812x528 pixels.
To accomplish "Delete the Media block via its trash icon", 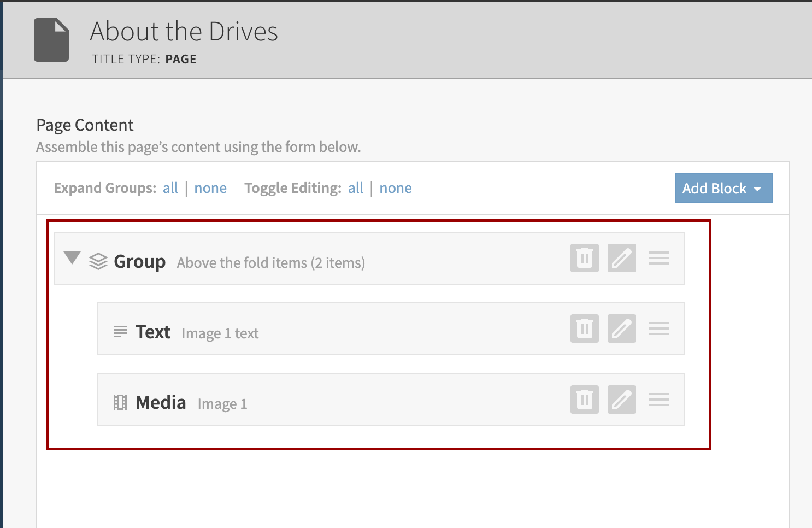I will 584,400.
